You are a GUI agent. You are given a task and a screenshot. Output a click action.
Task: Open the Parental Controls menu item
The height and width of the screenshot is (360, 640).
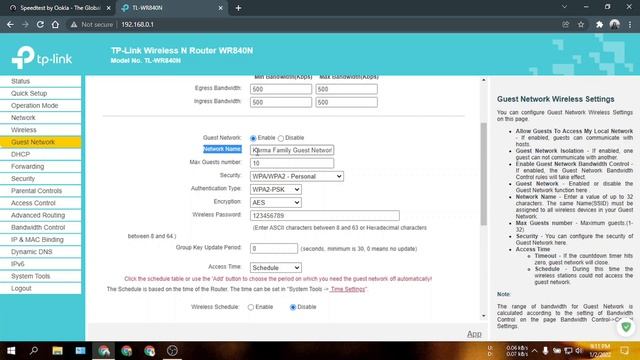click(40, 191)
